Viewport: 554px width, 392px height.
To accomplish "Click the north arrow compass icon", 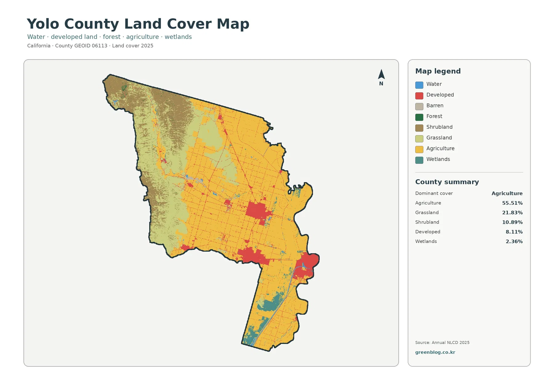I will pyautogui.click(x=381, y=77).
